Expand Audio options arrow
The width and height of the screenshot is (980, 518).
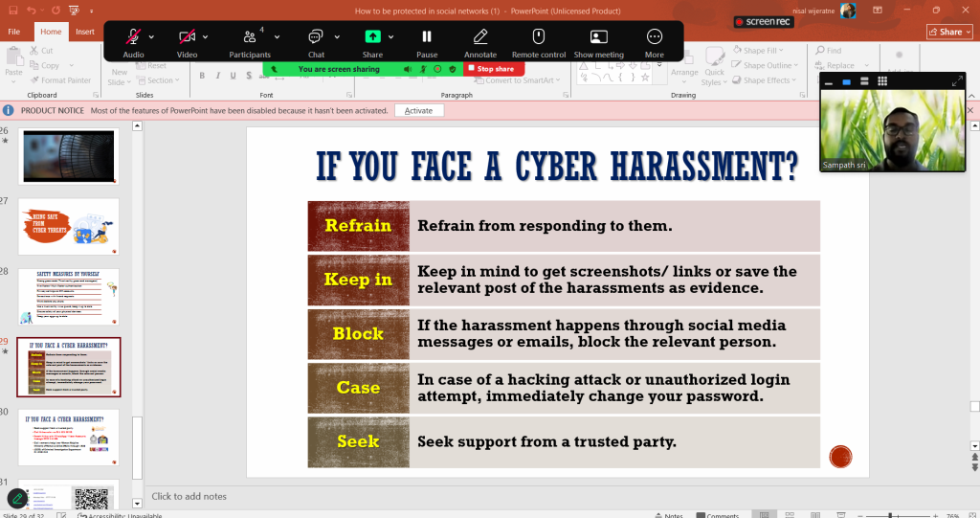click(151, 37)
